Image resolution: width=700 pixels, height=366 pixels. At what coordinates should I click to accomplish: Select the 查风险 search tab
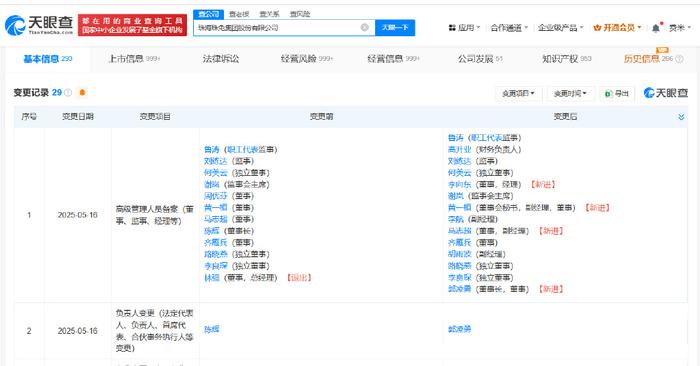point(300,14)
